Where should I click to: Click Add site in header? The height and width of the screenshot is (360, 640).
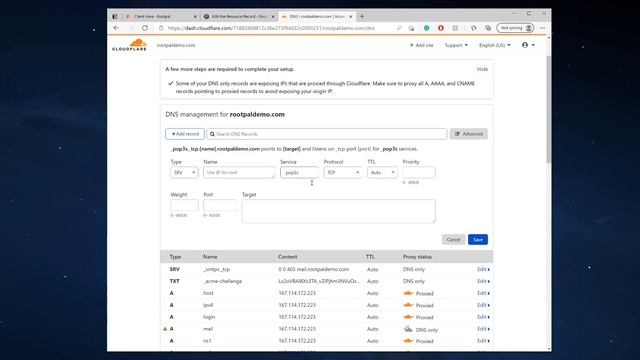pyautogui.click(x=421, y=45)
